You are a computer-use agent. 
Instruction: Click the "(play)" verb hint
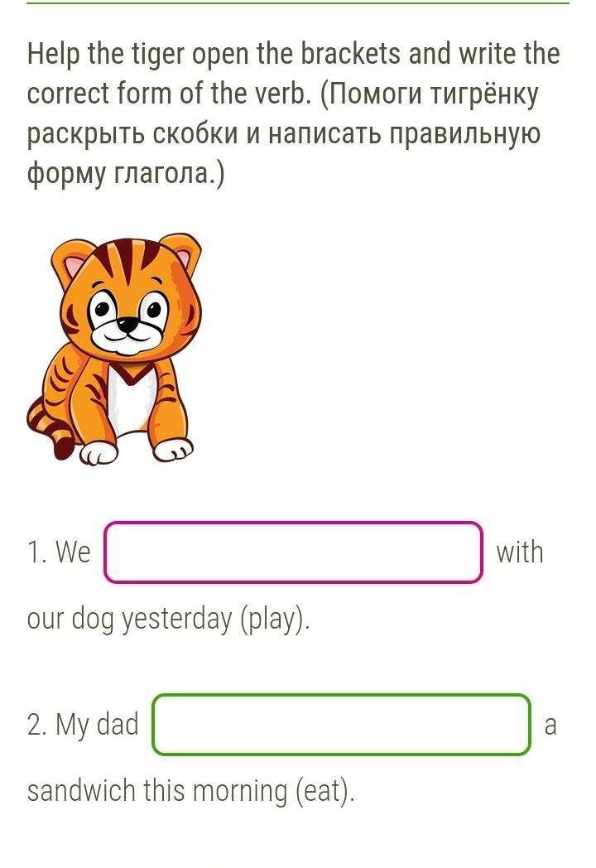pos(275,619)
